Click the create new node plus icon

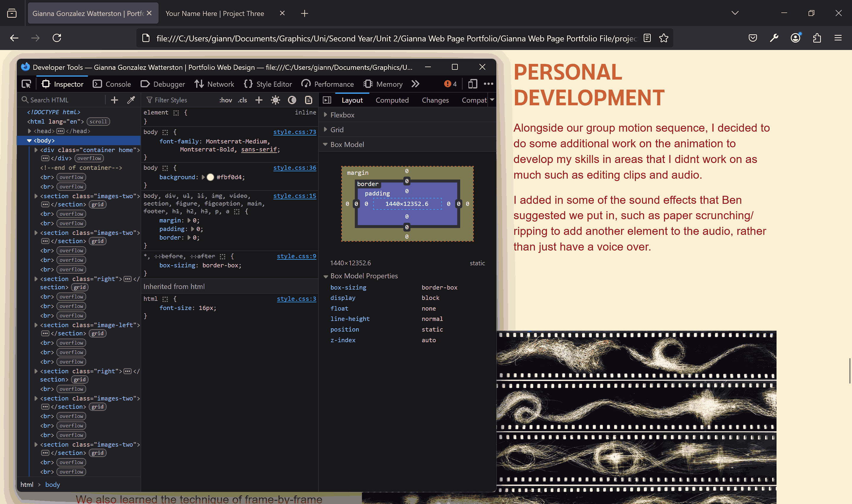coord(115,100)
